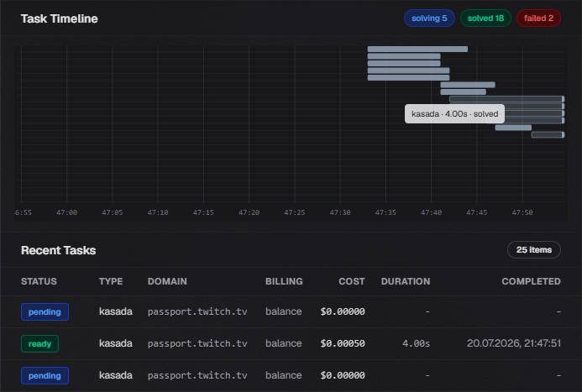Click the green 'solved 18' badge

point(485,18)
